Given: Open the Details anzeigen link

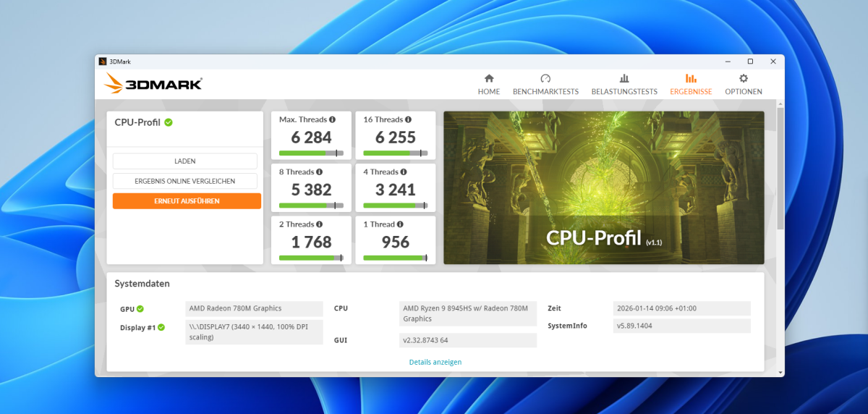Looking at the screenshot, I should pyautogui.click(x=435, y=362).
